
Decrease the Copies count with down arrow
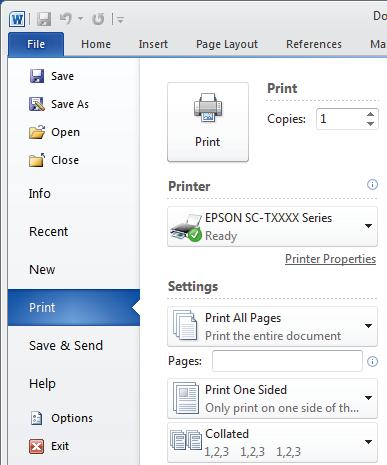click(x=370, y=124)
